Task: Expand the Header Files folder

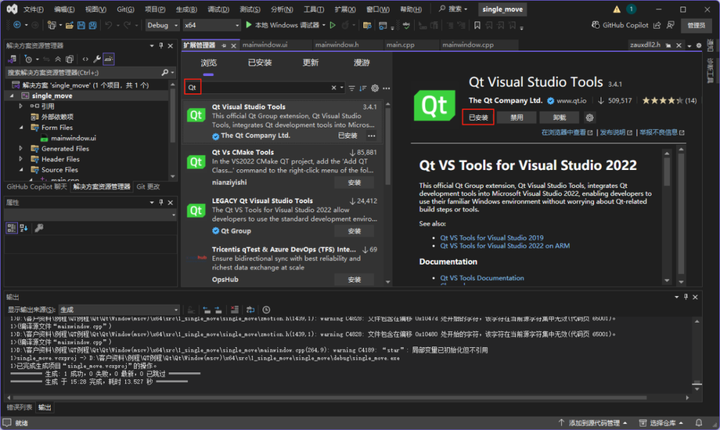Action: 20,159
